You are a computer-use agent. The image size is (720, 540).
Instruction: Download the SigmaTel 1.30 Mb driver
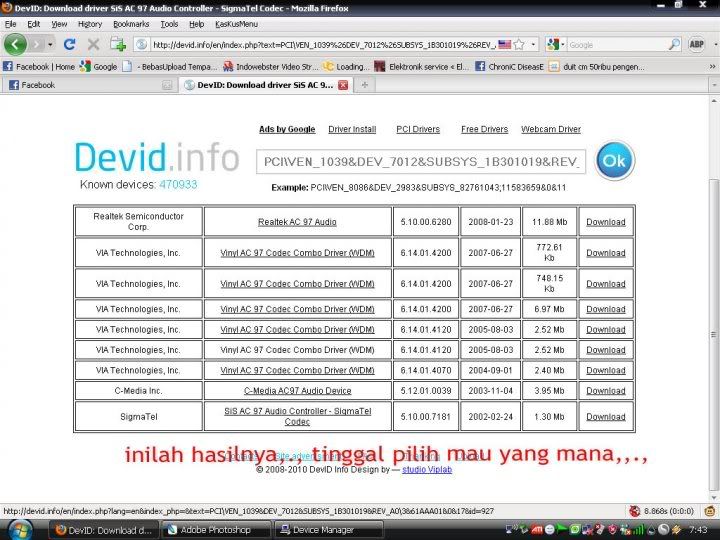(x=606, y=416)
